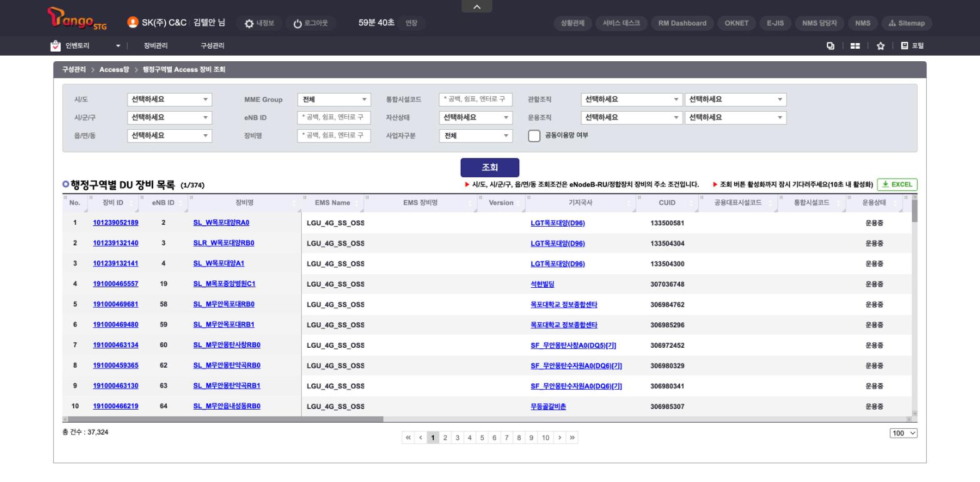This screenshot has width=980, height=482.
Task: Go to previous page arrow
Action: [421, 438]
